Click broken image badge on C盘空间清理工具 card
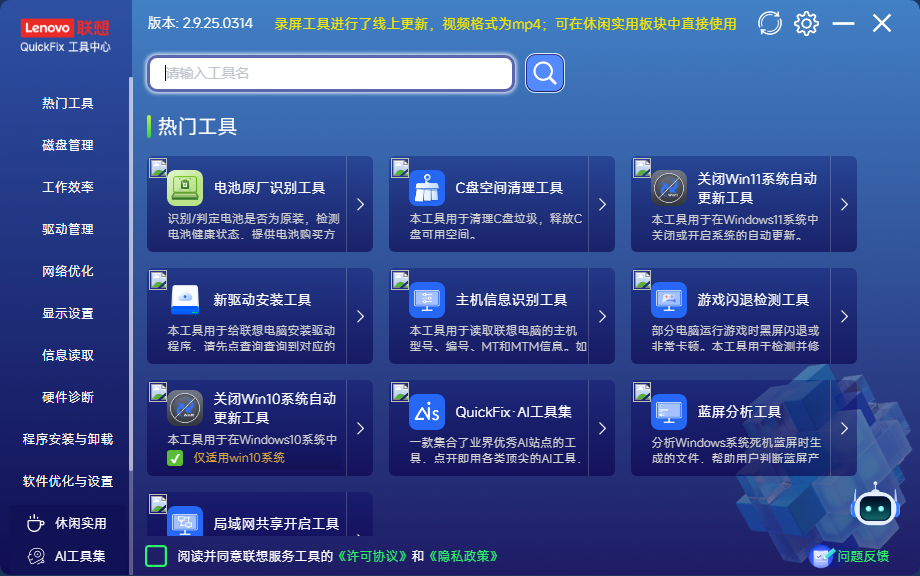Viewport: 920px width, 576px height. pyautogui.click(x=400, y=167)
